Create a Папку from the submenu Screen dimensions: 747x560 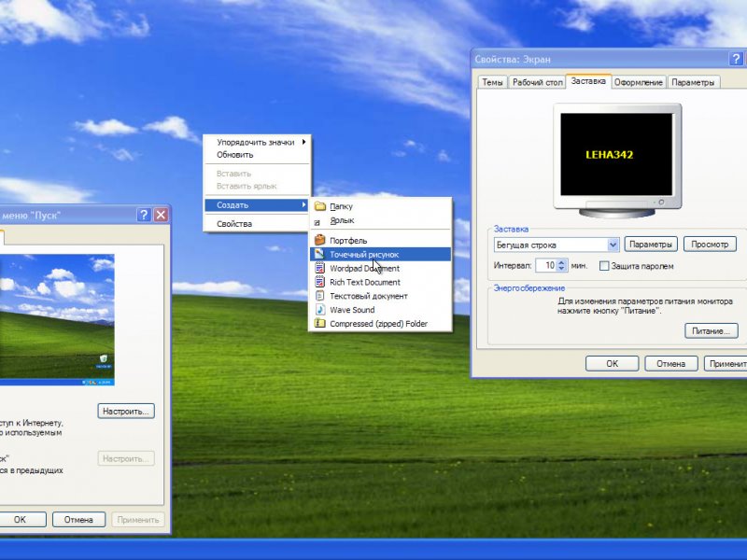pos(380,206)
